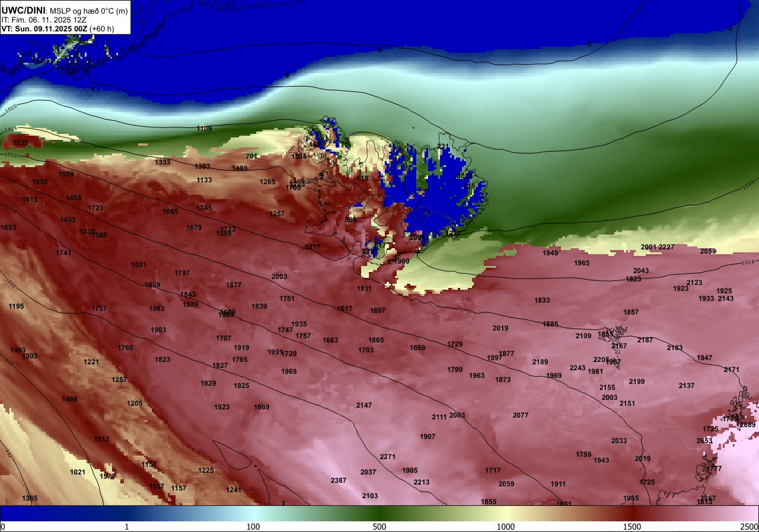Click the height value 2033
The height and width of the screenshot is (532, 759).
(x=619, y=441)
